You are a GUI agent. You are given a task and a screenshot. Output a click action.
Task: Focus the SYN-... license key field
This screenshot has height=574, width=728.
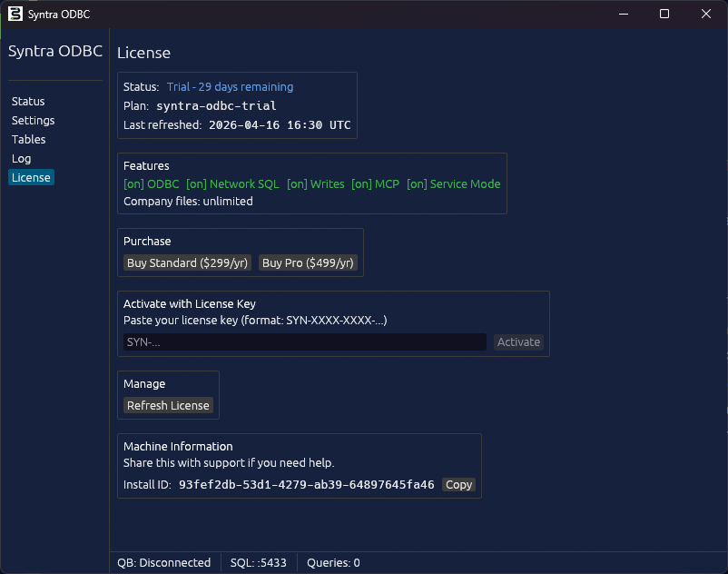[x=305, y=342]
